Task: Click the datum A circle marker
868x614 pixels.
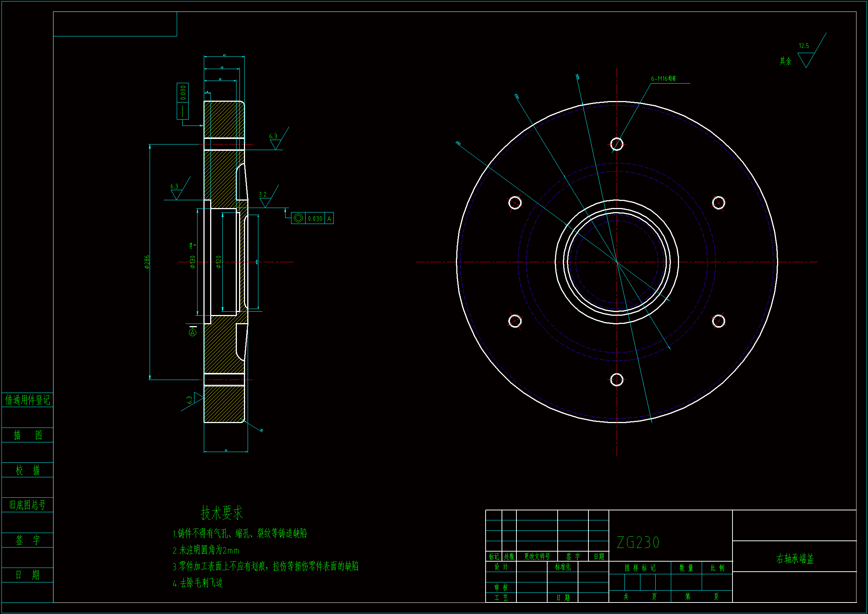Action: (x=192, y=332)
